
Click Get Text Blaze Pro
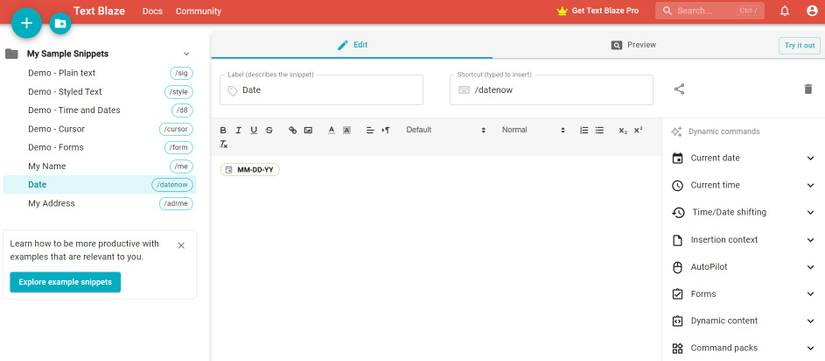[598, 11]
